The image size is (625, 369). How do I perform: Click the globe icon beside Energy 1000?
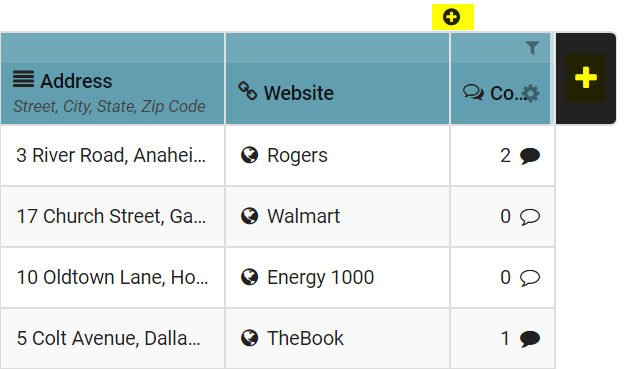pos(250,277)
